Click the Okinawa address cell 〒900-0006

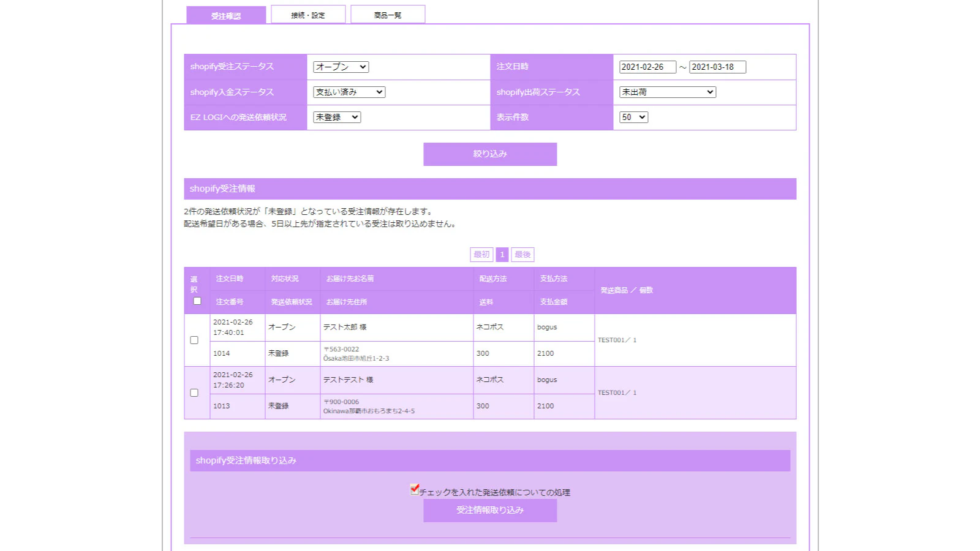pyautogui.click(x=396, y=406)
